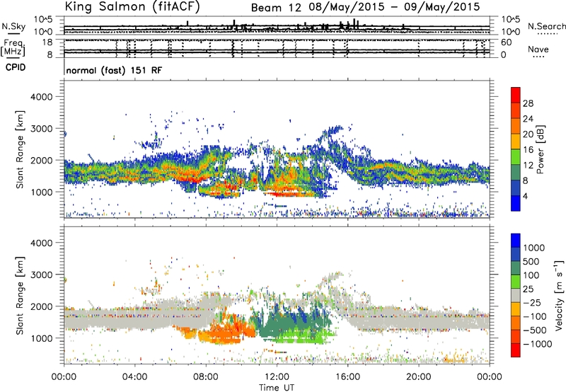566x392 pixels.
Task: Click the 16 dB colorbar label
Action: (528, 150)
